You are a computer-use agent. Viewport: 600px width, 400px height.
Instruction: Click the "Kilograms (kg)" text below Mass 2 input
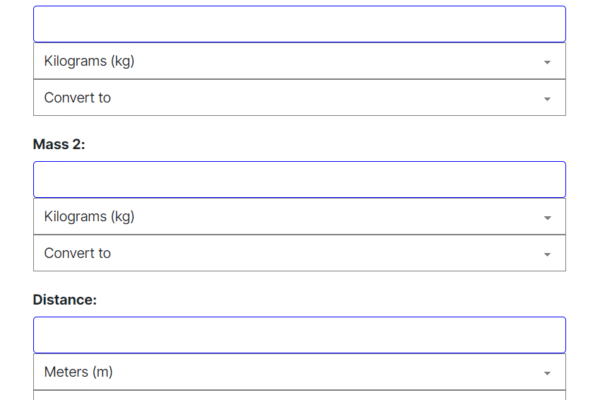pyautogui.click(x=89, y=216)
